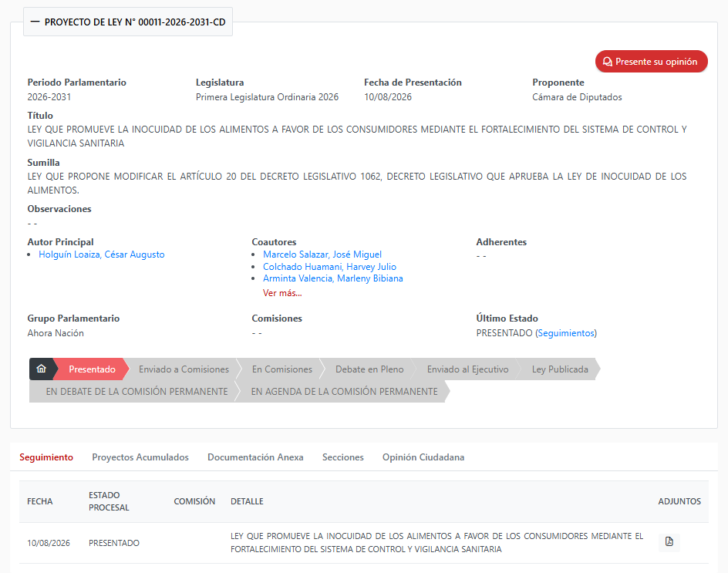This screenshot has width=728, height=573.
Task: Select the Enviado al Ejecutivo stage
Action: click(x=467, y=369)
